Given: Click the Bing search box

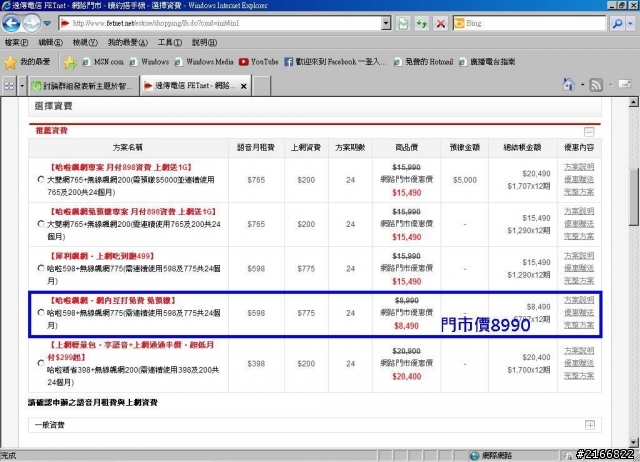Looking at the screenshot, I should pos(529,23).
